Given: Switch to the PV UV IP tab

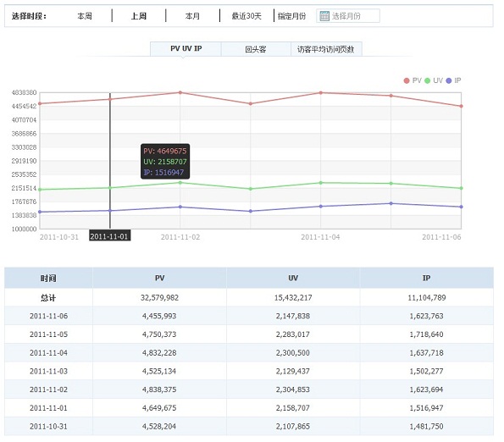Looking at the screenshot, I should (x=186, y=49).
